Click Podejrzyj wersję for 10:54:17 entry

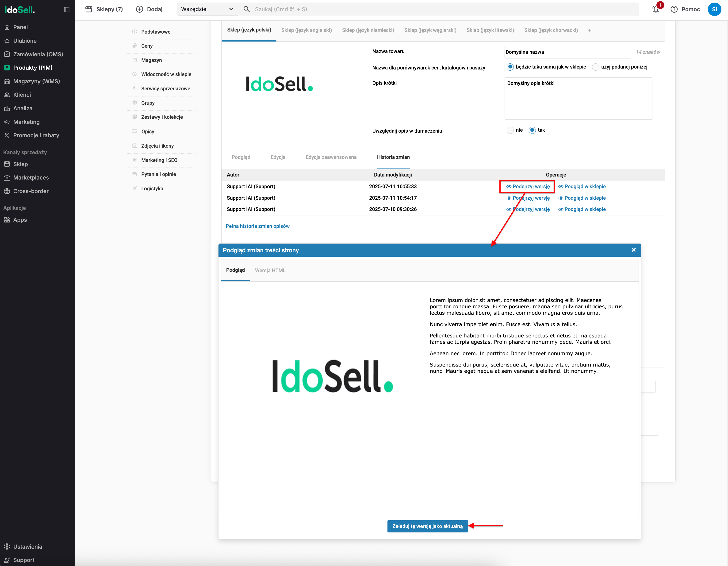(x=528, y=198)
